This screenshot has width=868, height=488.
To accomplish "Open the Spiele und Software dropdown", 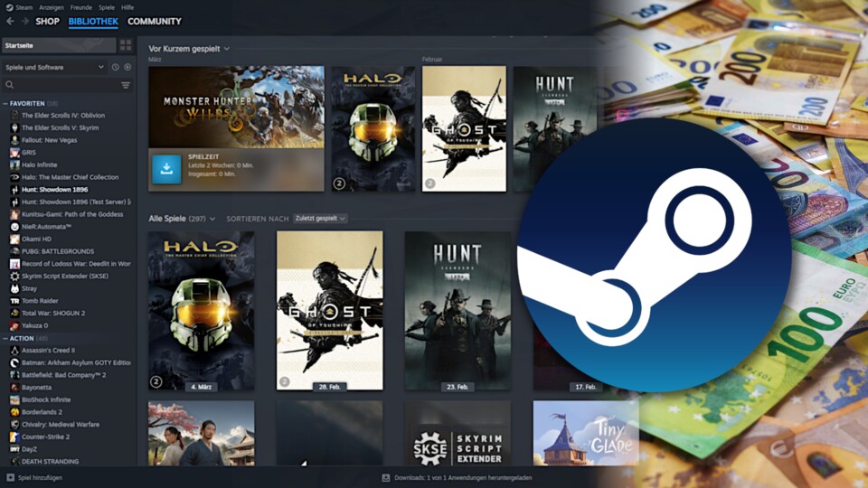I will coord(54,67).
